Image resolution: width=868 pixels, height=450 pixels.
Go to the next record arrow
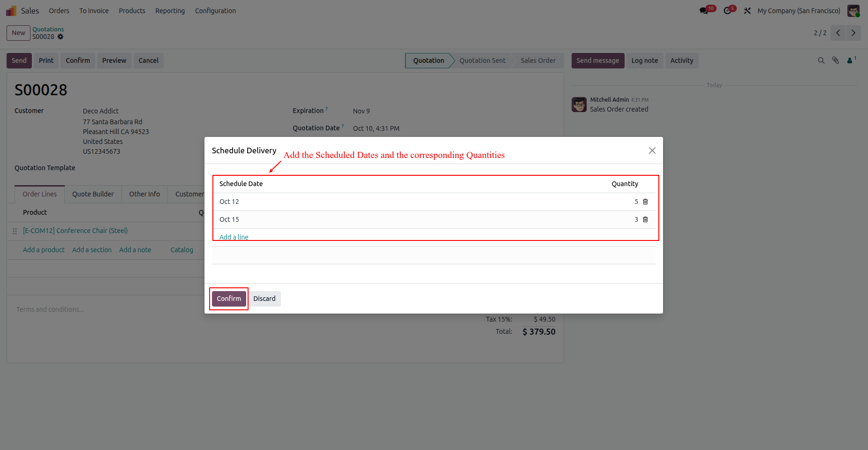tap(853, 33)
